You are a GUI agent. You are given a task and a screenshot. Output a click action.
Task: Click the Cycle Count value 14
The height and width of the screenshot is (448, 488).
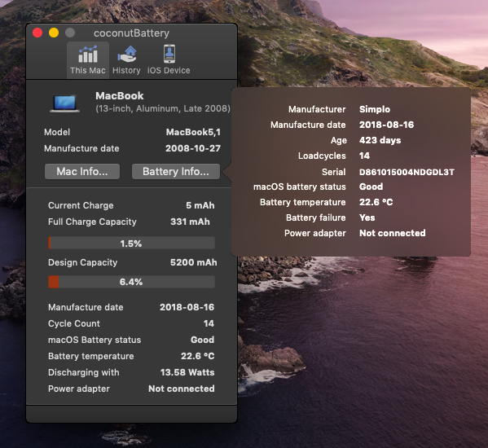coord(209,323)
